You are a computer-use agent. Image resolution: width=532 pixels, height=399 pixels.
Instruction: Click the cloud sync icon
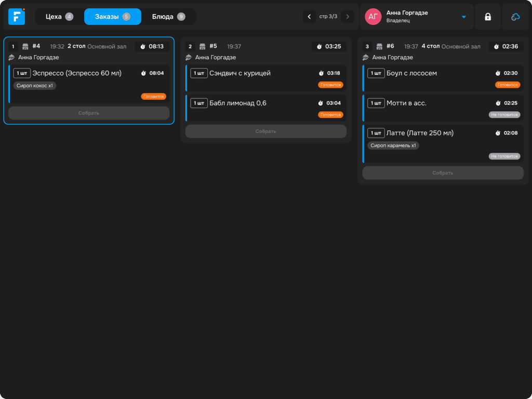515,17
